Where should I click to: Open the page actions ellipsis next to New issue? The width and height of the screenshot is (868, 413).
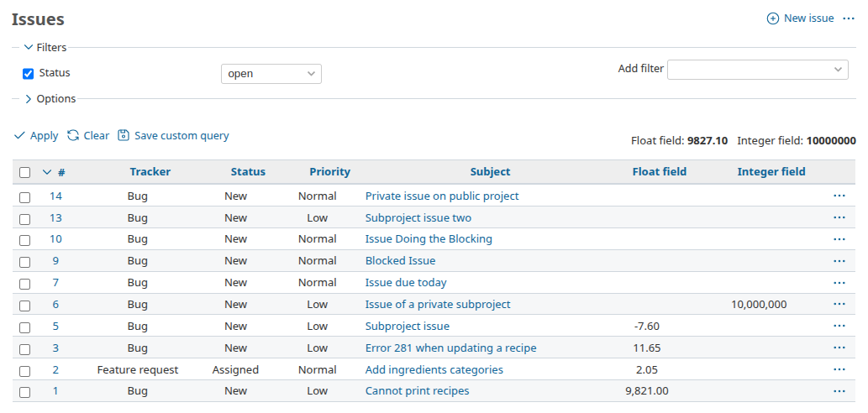tap(848, 18)
